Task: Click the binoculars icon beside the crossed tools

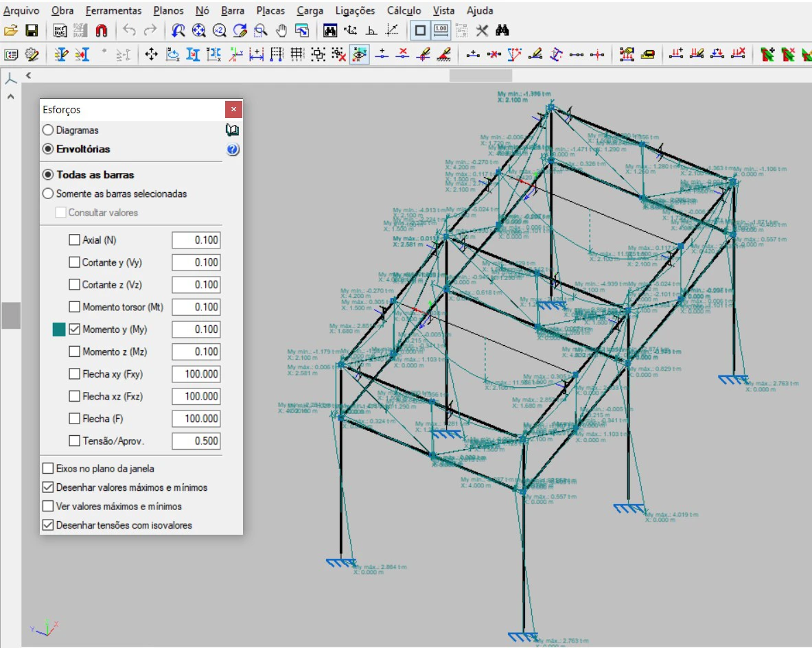Action: (x=502, y=30)
